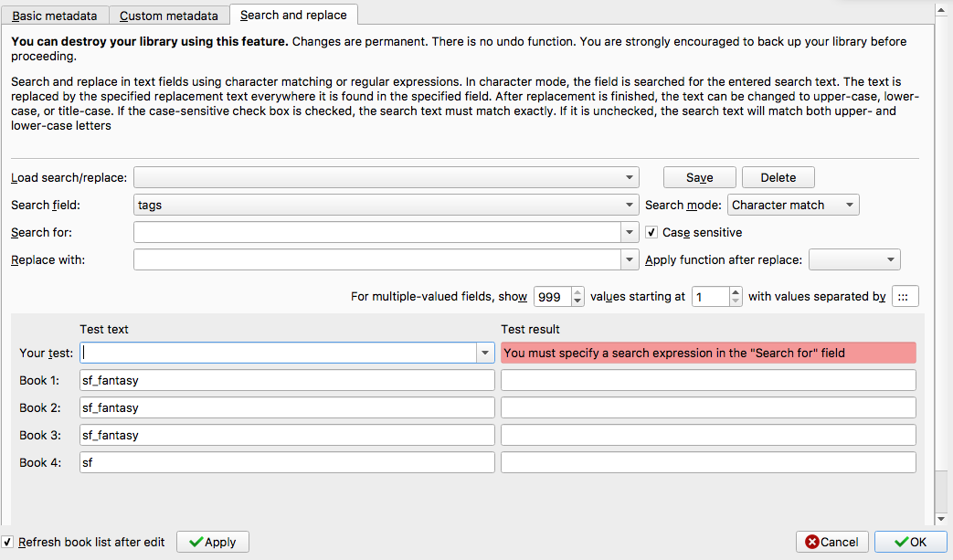Toggle the Case sensitive checkbox

(651, 232)
